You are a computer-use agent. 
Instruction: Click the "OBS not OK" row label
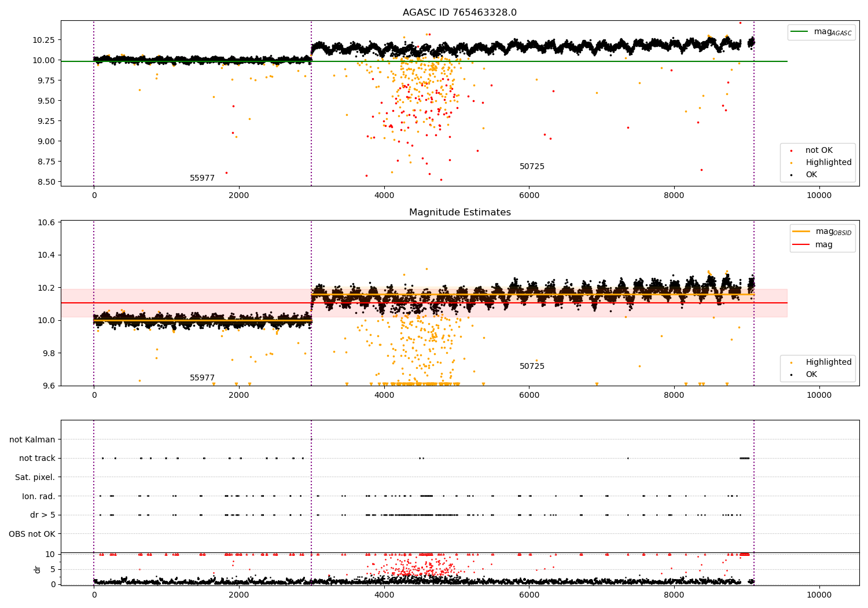pyautogui.click(x=32, y=534)
